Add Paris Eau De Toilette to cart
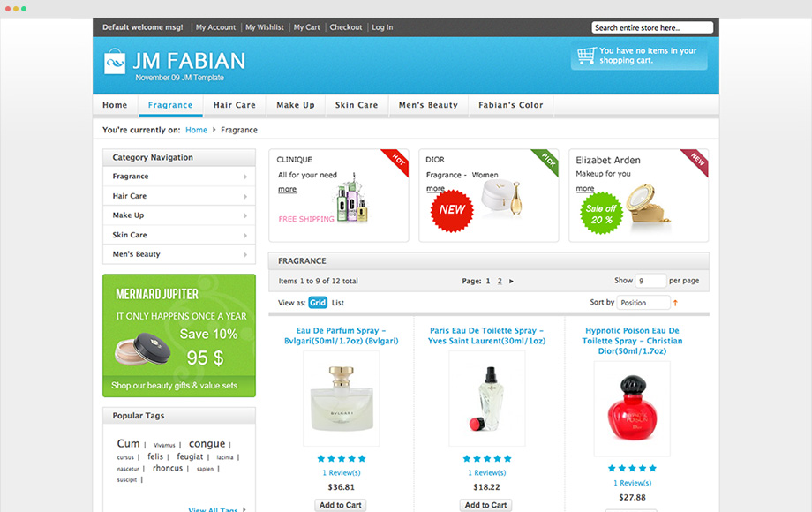The height and width of the screenshot is (512, 812). (x=485, y=505)
